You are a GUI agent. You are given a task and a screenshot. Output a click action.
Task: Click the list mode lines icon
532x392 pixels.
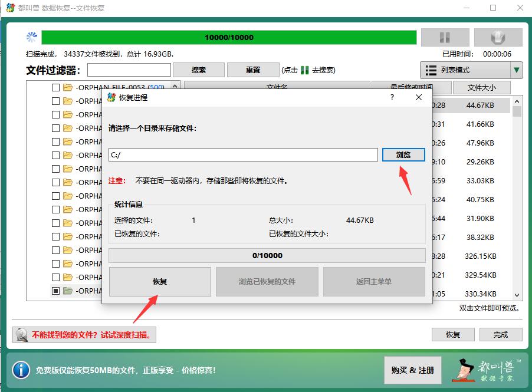point(431,70)
